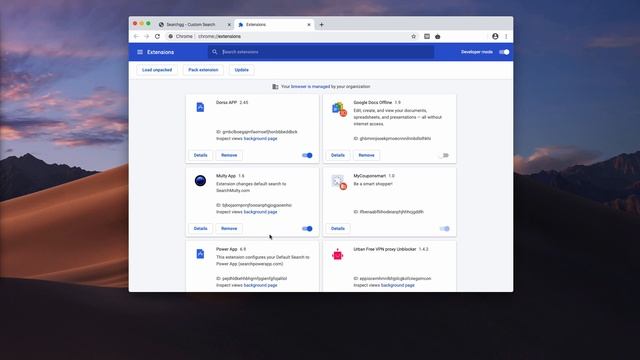Click the toolbar extension icon next to star

[427, 36]
